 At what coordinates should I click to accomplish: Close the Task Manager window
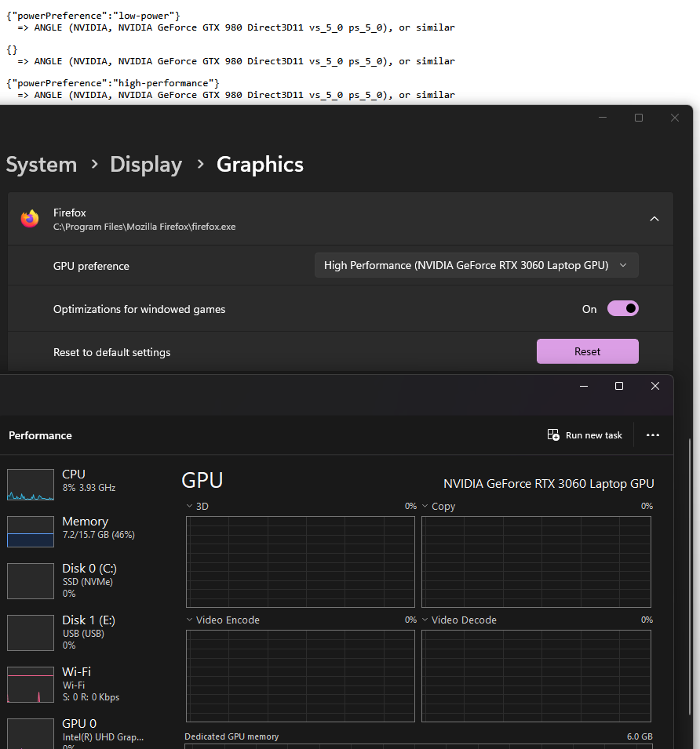[655, 386]
